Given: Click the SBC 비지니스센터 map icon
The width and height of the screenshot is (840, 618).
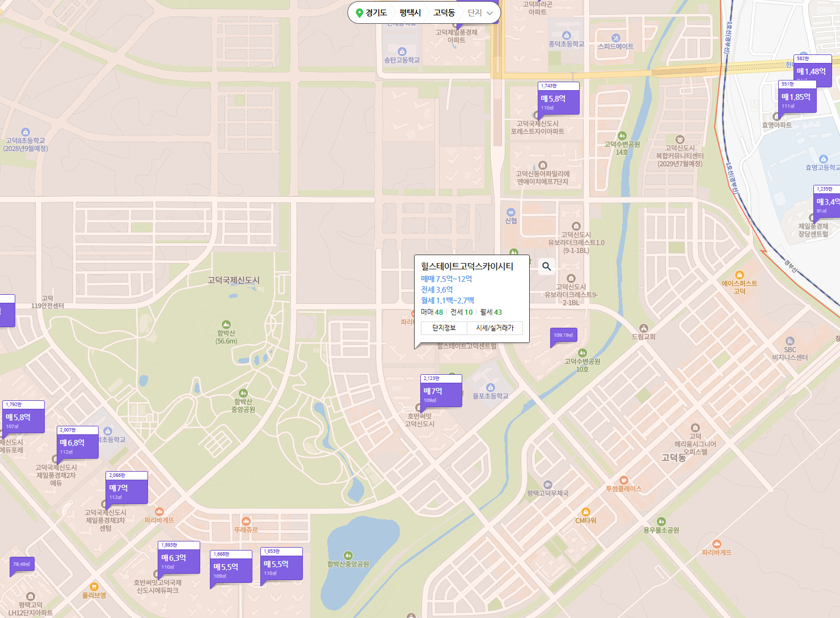Looking at the screenshot, I should [x=790, y=341].
